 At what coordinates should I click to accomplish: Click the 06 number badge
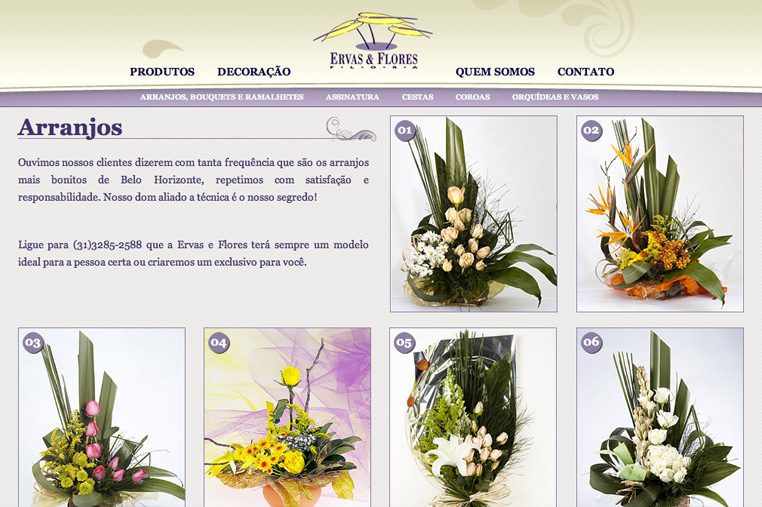coord(591,343)
